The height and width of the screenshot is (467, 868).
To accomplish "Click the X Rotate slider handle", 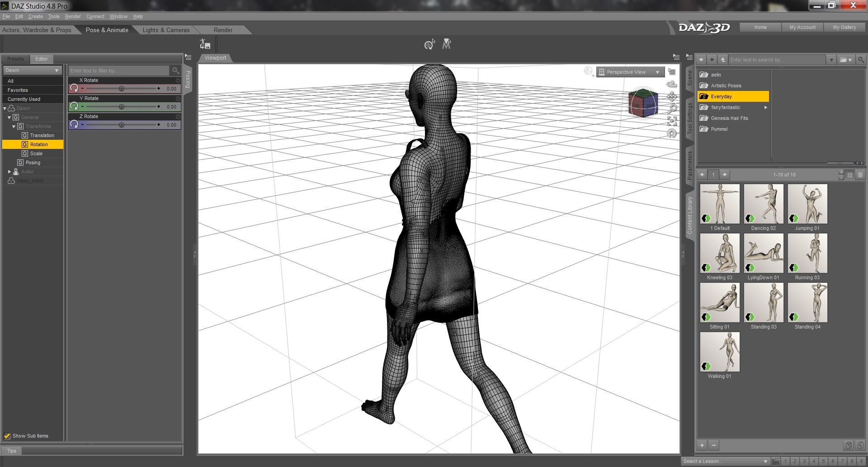I will [x=122, y=89].
